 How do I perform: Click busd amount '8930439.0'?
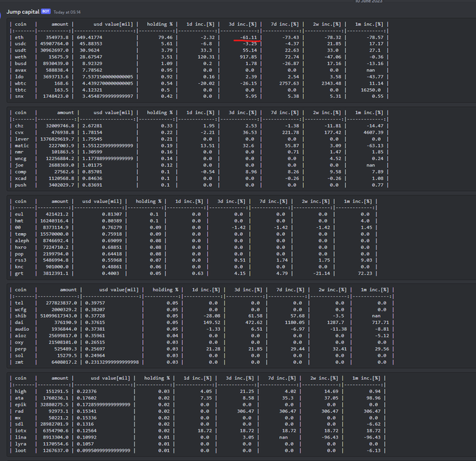coord(56,64)
